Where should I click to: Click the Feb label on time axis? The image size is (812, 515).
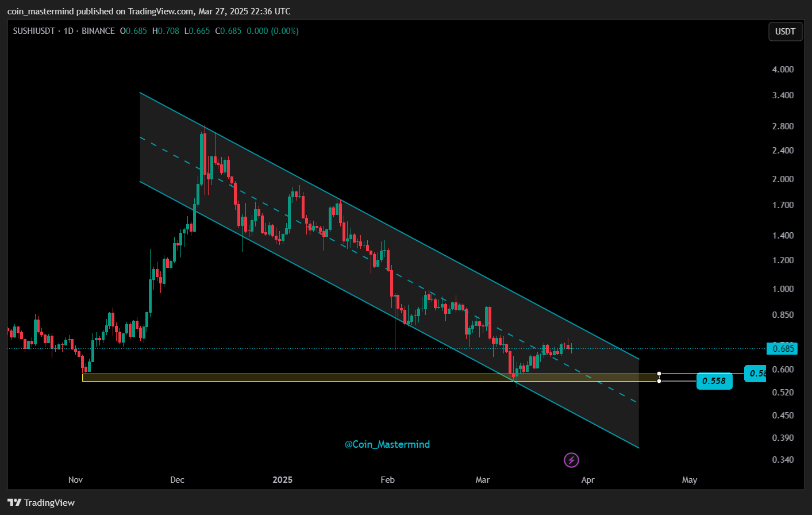pos(387,480)
